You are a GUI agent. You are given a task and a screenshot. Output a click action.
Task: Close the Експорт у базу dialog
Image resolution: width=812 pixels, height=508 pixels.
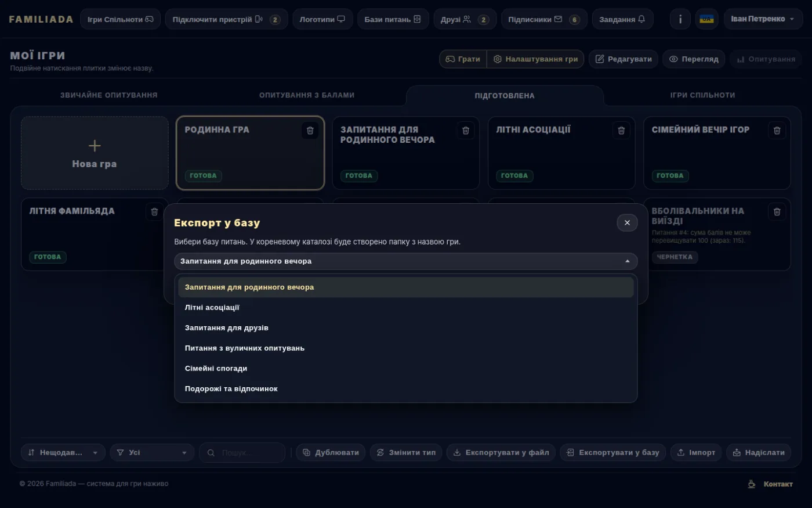click(x=627, y=222)
